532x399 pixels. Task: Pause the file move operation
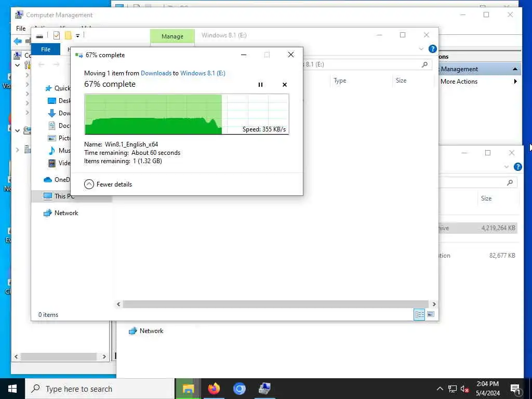260,85
